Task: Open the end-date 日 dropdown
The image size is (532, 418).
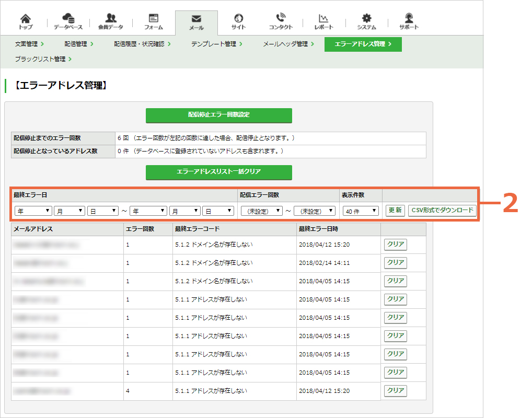Action: [x=218, y=211]
